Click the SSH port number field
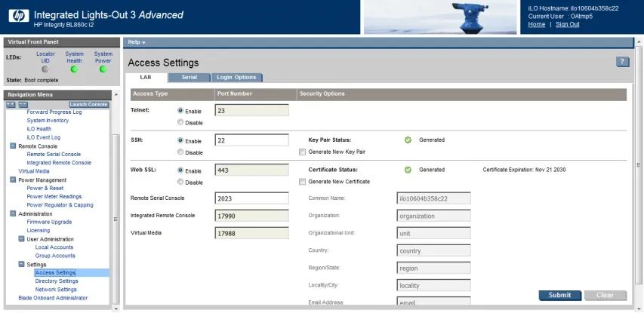 (251, 140)
